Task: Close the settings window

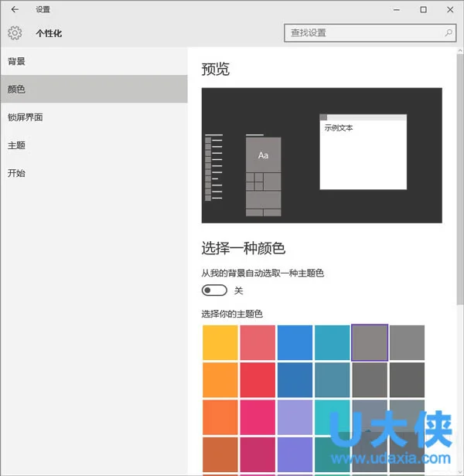Action: (x=450, y=10)
